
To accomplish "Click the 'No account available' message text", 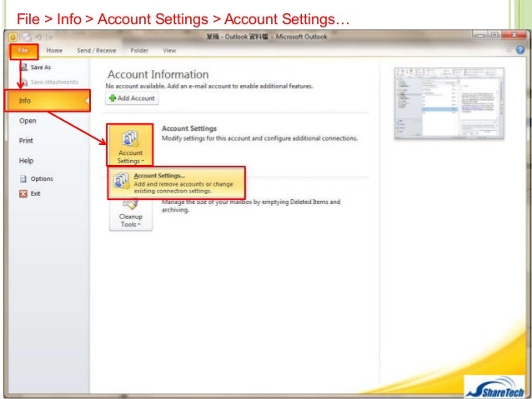I will pos(209,86).
